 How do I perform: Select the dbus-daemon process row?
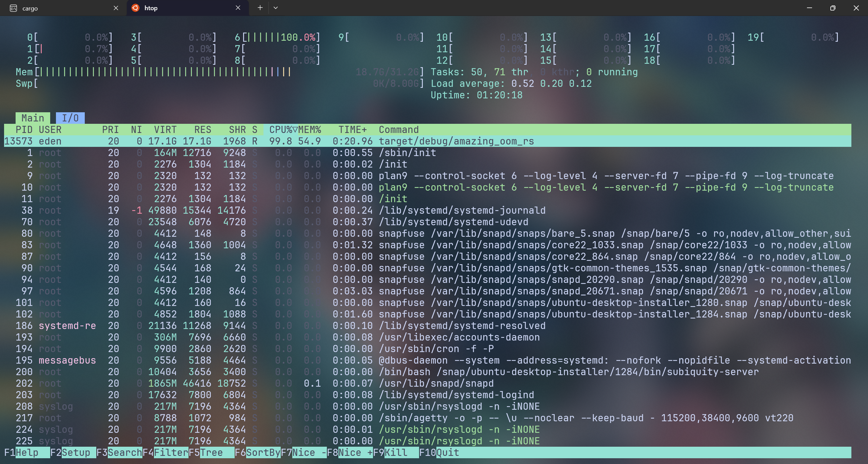[x=428, y=360]
